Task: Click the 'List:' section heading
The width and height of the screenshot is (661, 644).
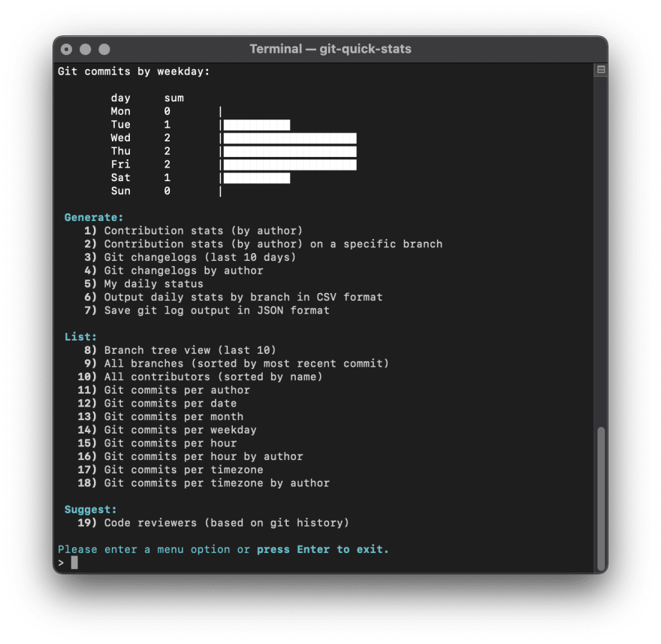Action: tap(80, 337)
